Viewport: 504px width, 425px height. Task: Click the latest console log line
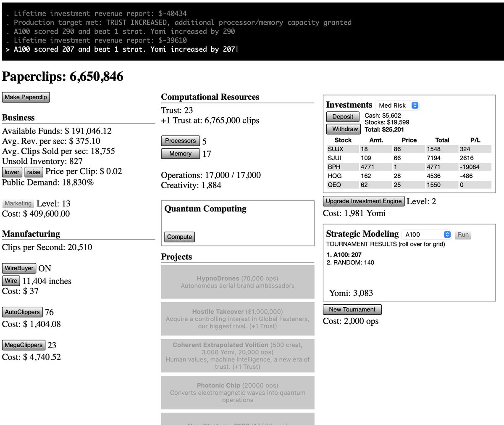click(x=122, y=49)
